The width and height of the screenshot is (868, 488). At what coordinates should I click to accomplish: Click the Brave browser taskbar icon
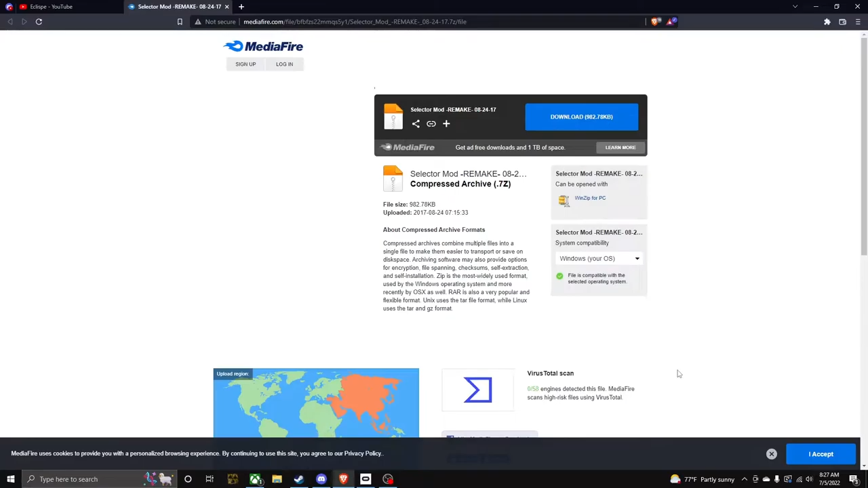point(343,479)
